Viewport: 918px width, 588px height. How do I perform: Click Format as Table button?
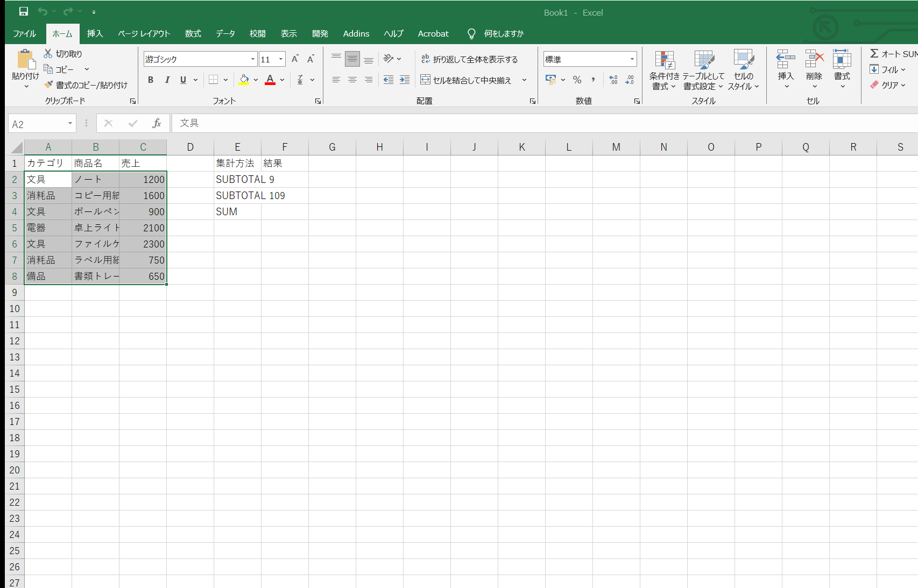pos(704,70)
